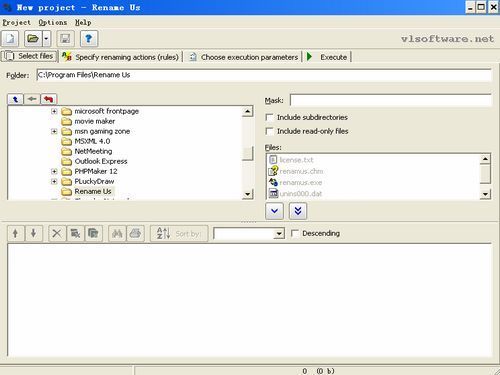Create a new project with toolbar icon
Screen dimensions: 500x375
[10, 39]
